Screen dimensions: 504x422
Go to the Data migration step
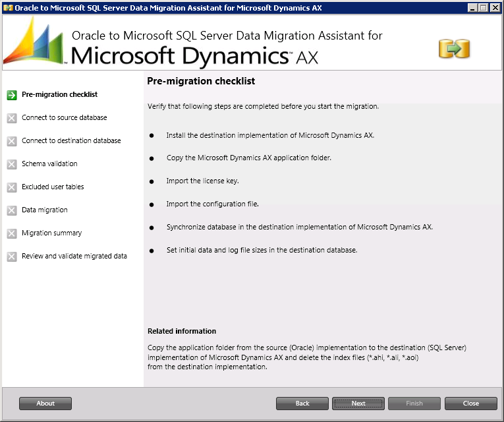[44, 210]
